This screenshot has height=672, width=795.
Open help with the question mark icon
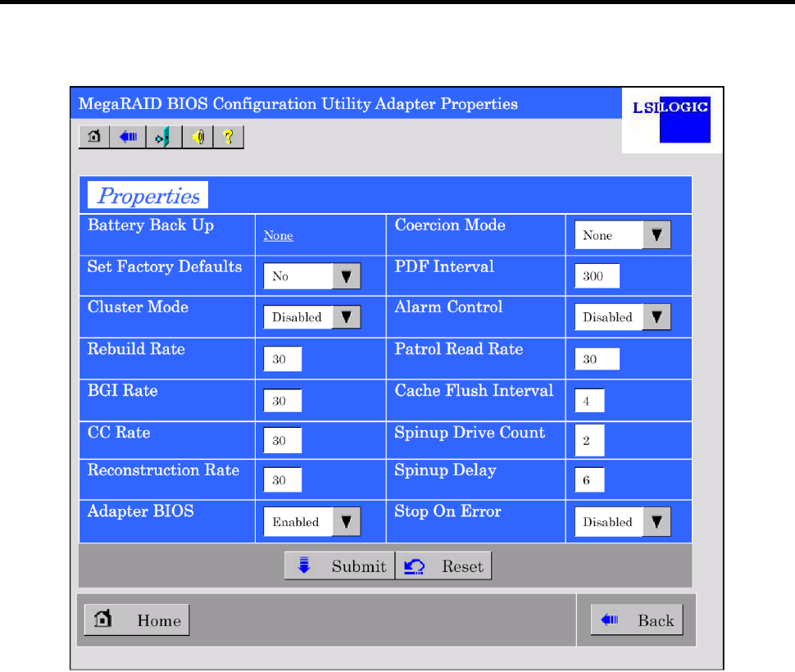pos(228,137)
